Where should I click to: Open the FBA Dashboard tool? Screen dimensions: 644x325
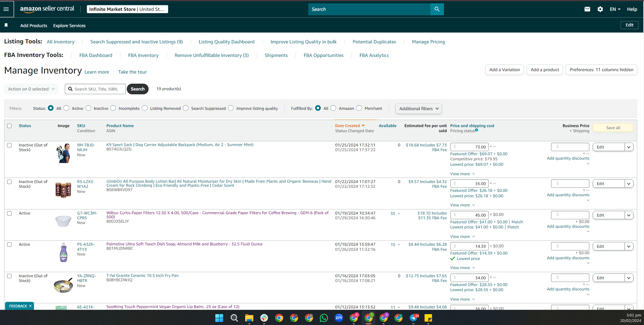tap(96, 55)
